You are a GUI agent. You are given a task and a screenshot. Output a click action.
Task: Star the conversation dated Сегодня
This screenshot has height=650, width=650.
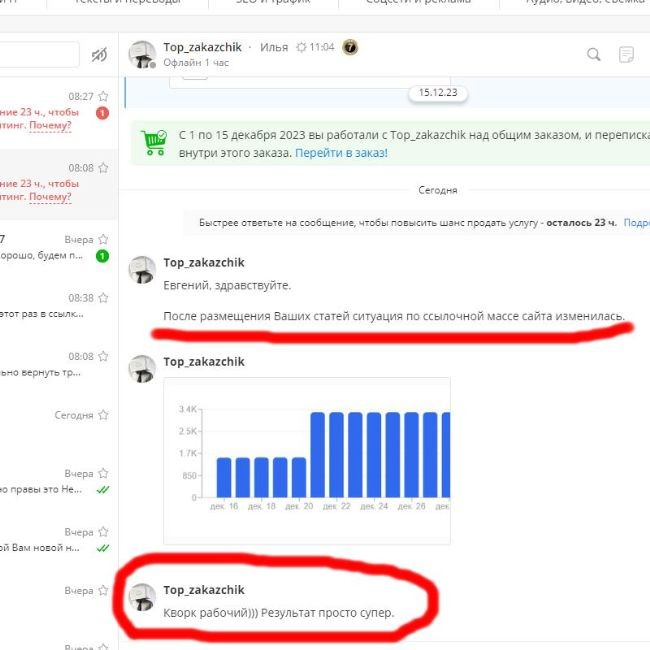pyautogui.click(x=102, y=415)
